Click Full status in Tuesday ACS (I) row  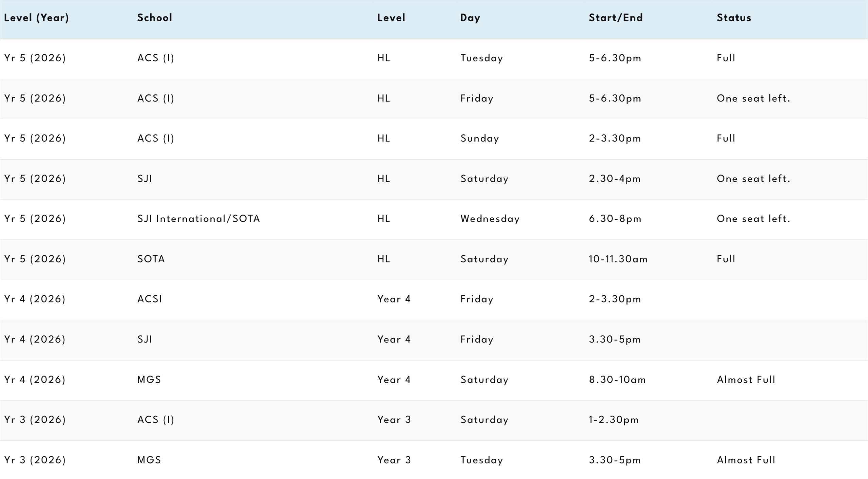[726, 58]
